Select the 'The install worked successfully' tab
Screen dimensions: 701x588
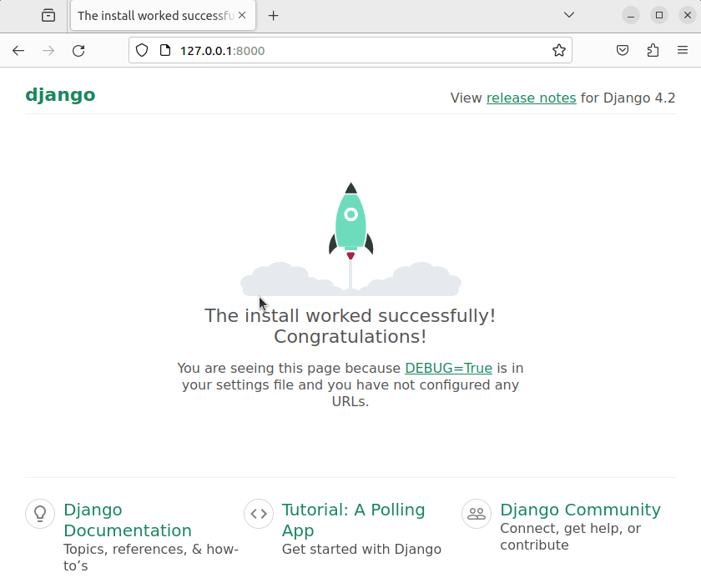(164, 16)
